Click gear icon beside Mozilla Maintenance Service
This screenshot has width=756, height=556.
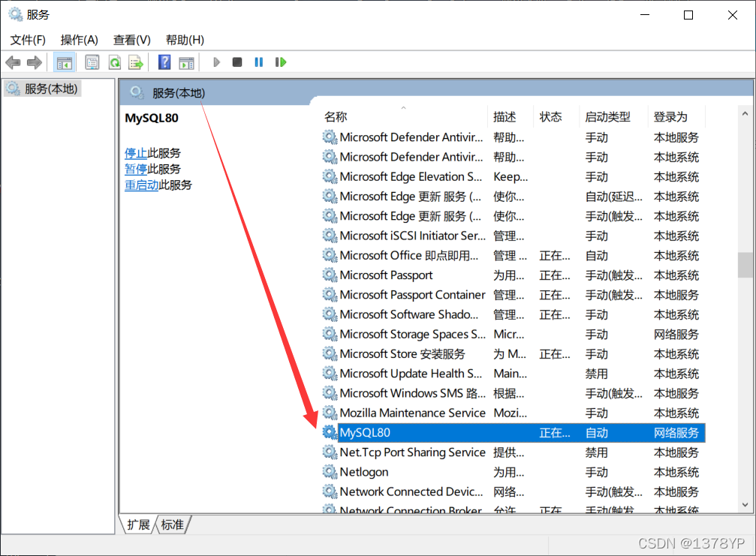click(x=330, y=413)
